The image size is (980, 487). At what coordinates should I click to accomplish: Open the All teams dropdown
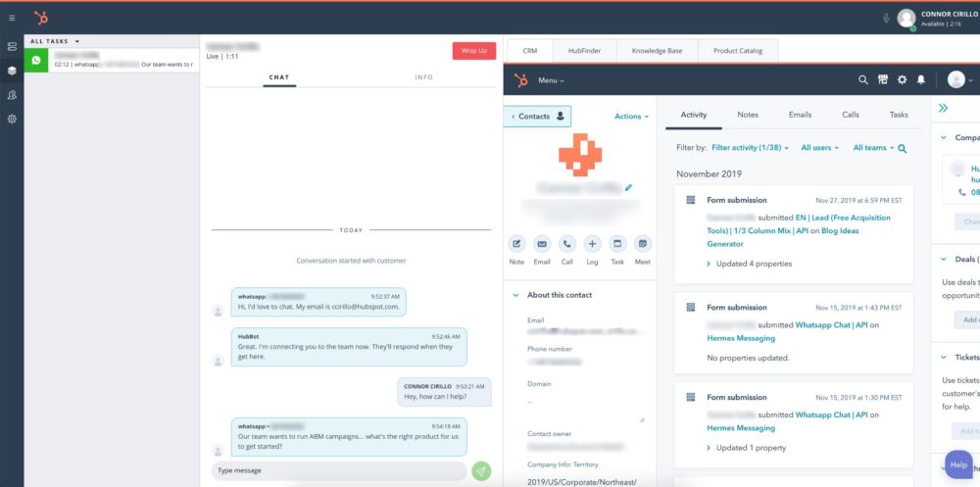click(x=874, y=148)
